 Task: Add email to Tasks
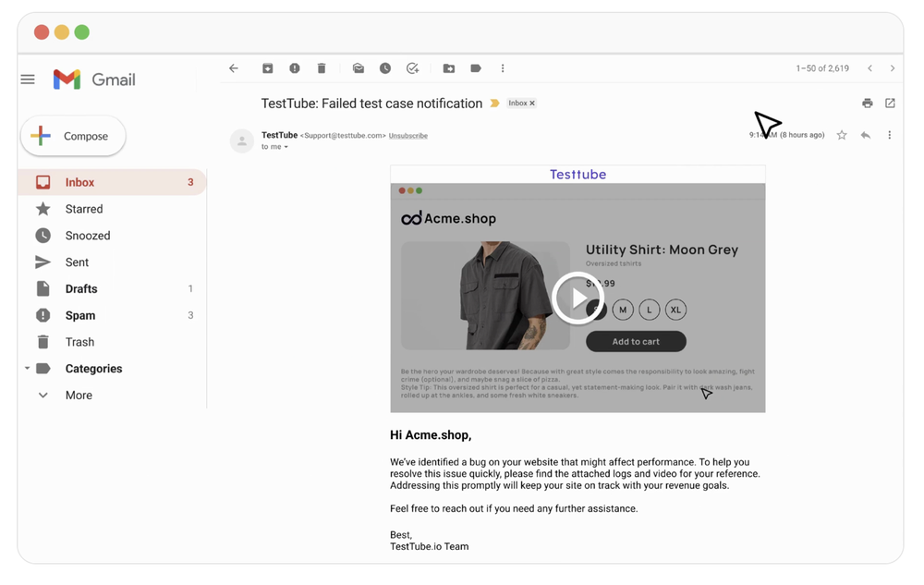point(412,68)
